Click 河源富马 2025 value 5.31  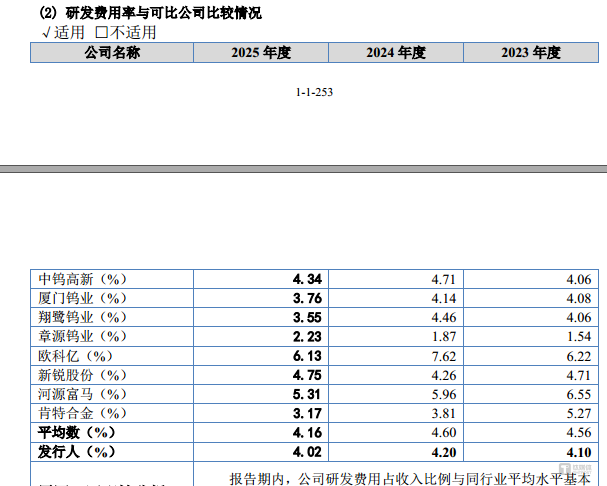pyautogui.click(x=307, y=394)
